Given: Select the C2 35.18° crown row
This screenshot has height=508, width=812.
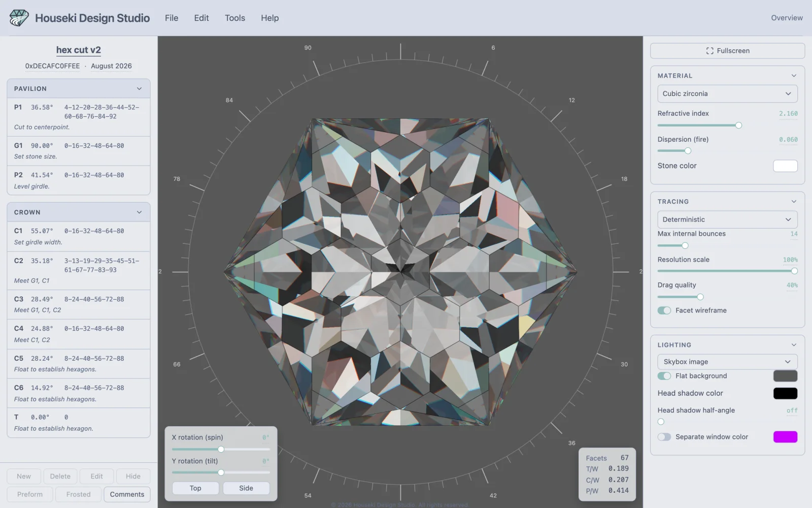Looking at the screenshot, I should 79,270.
